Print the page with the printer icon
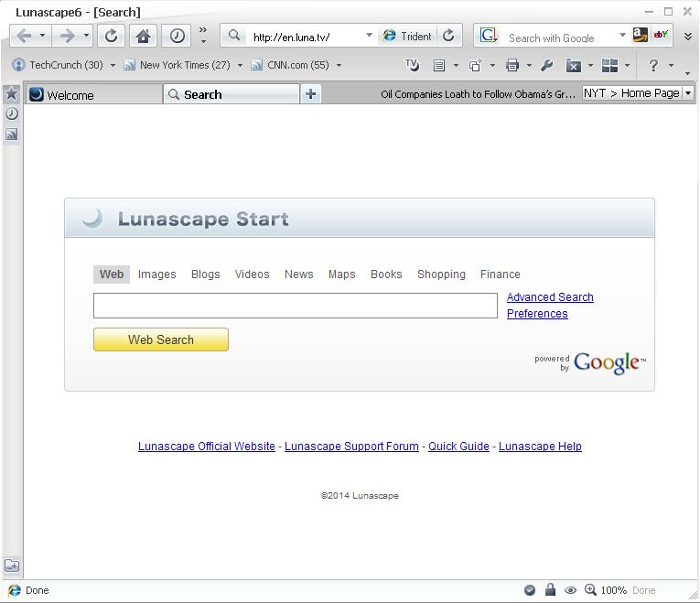 click(x=512, y=66)
